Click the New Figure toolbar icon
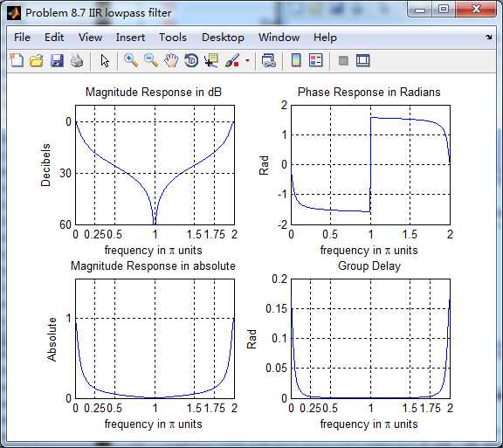This screenshot has height=448, width=503. (x=17, y=60)
